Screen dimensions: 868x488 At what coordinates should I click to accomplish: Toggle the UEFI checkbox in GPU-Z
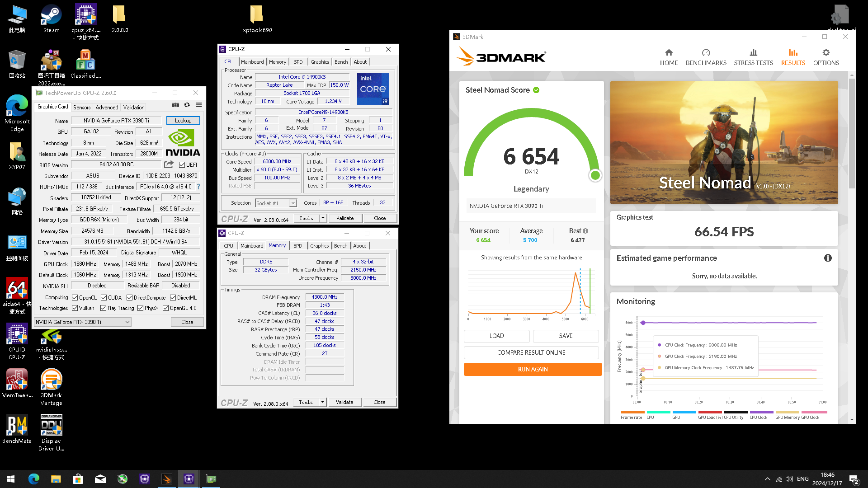click(182, 165)
